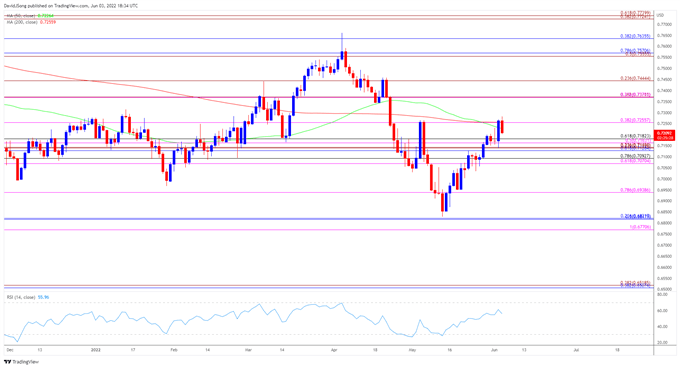The height and width of the screenshot is (368, 680).
Task: Select the 1 (0.67706) Fibonacci level label
Action: point(641,227)
